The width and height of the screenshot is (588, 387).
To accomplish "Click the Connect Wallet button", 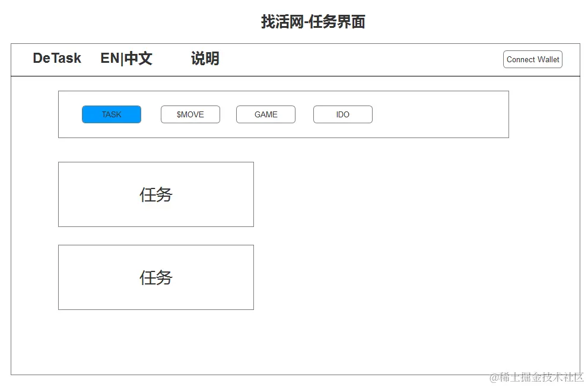I will coord(532,59).
